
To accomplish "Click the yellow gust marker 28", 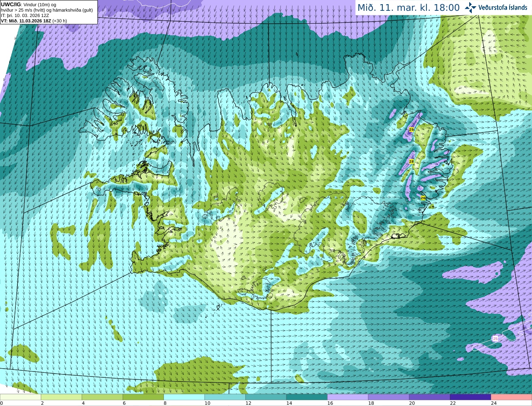I will tap(411, 161).
